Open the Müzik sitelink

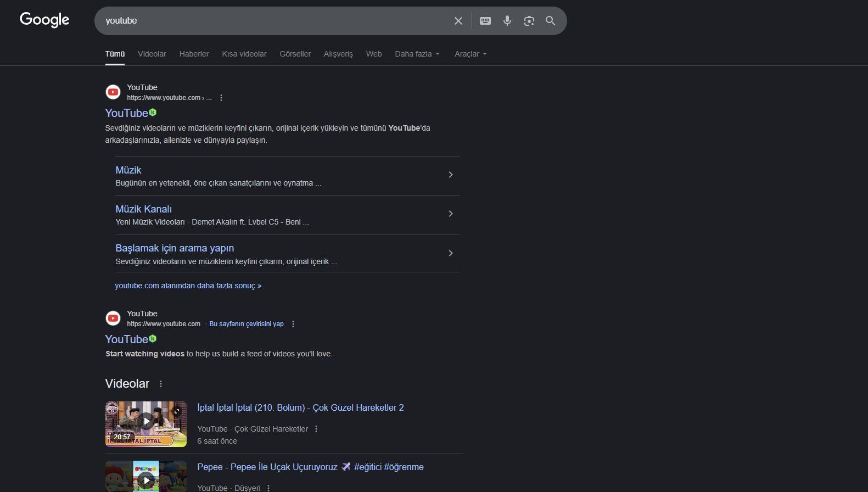pyautogui.click(x=128, y=170)
